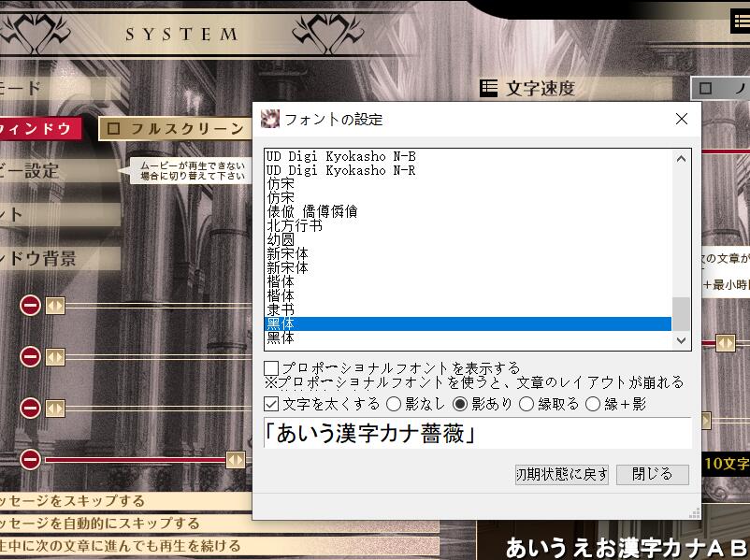Select the 影なし radio button
This screenshot has width=750, height=560.
click(x=393, y=406)
